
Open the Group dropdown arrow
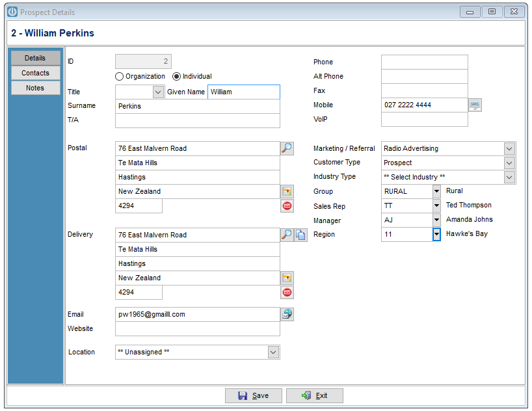pyautogui.click(x=436, y=191)
